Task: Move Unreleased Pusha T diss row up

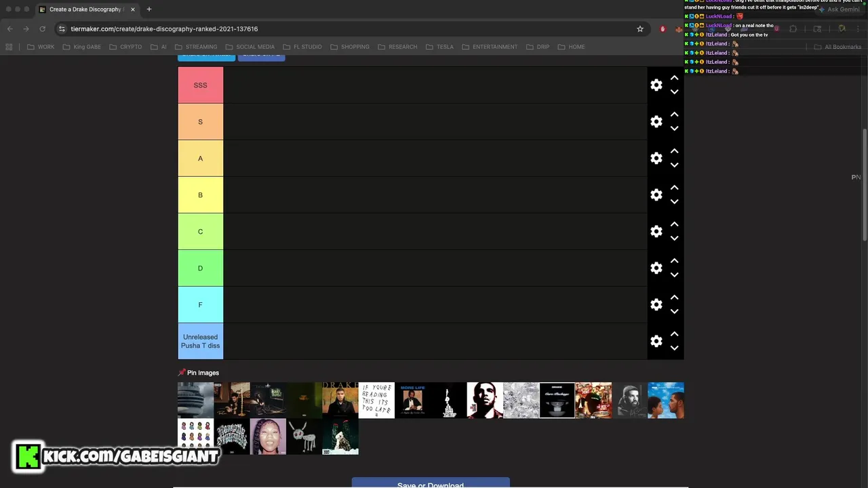Action: point(674,334)
